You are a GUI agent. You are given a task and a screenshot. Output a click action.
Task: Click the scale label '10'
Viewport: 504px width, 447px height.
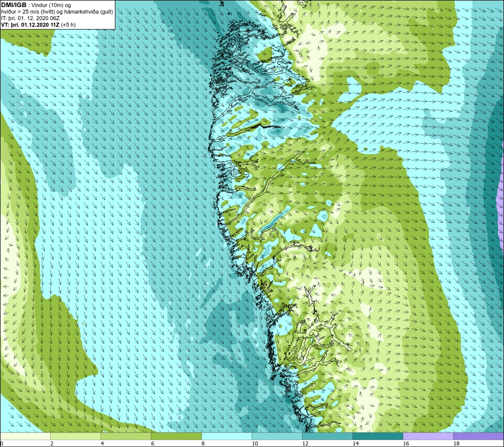[255, 443]
